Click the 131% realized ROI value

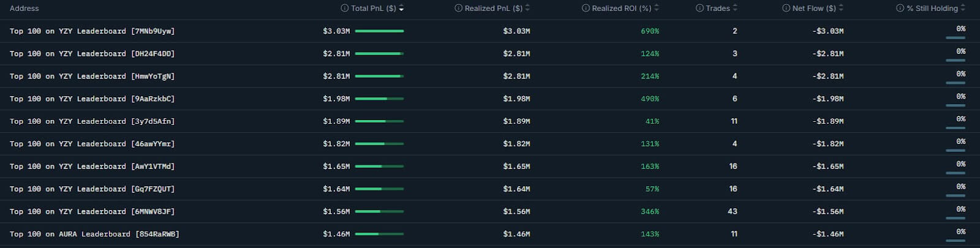(x=650, y=144)
